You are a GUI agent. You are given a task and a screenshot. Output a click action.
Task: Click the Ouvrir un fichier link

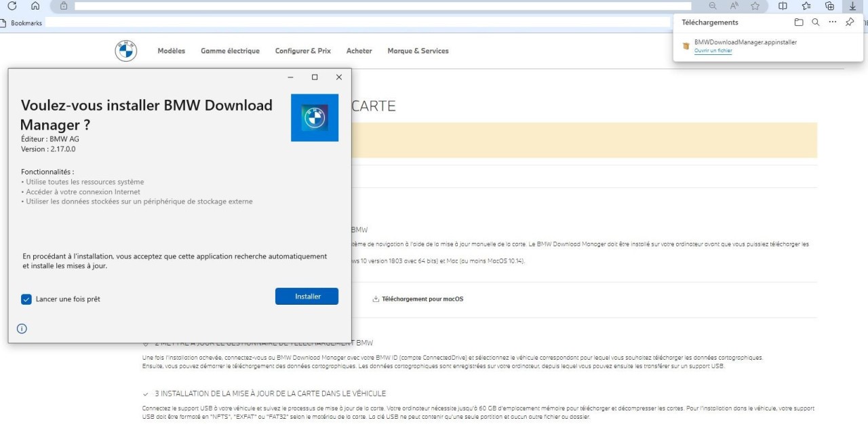tap(713, 51)
